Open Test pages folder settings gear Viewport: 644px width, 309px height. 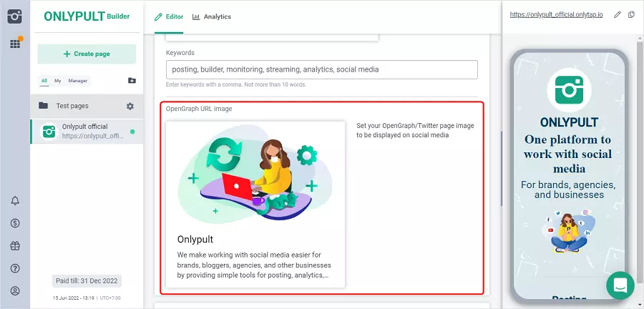coord(130,106)
